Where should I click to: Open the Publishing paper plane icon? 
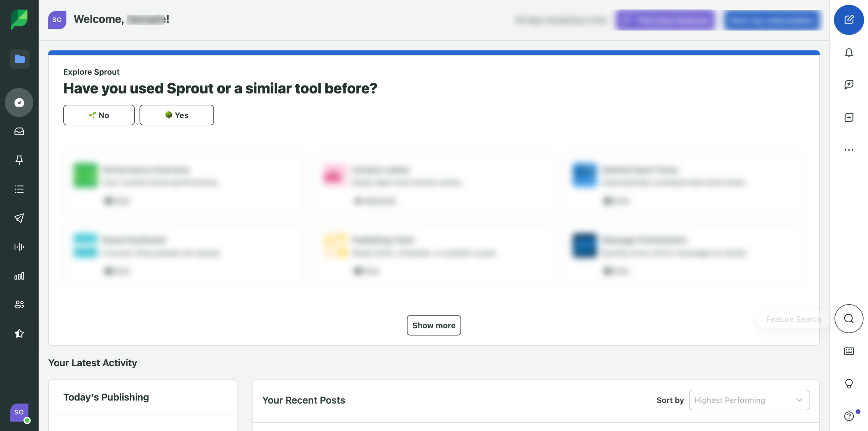19,218
